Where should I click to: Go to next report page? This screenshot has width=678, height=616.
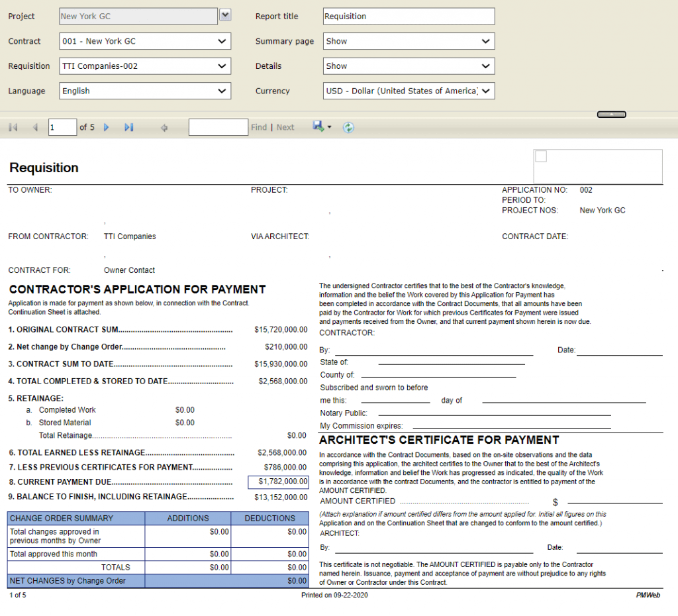(x=107, y=127)
